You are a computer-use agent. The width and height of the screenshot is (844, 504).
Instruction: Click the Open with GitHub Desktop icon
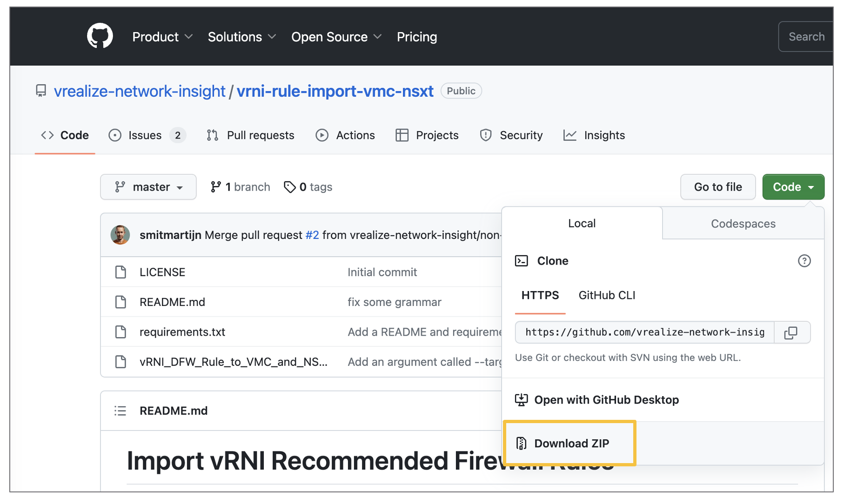pyautogui.click(x=521, y=400)
